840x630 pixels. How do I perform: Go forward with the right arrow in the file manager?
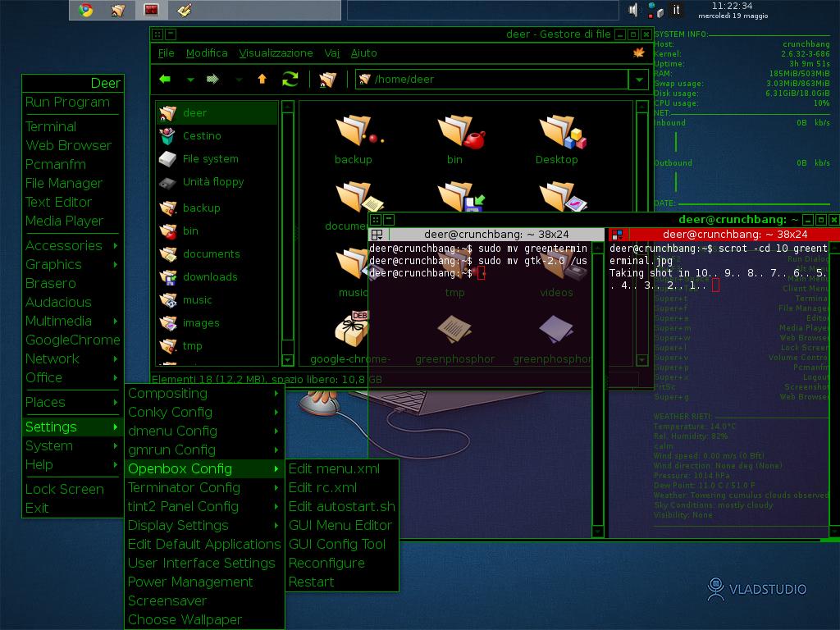click(212, 80)
